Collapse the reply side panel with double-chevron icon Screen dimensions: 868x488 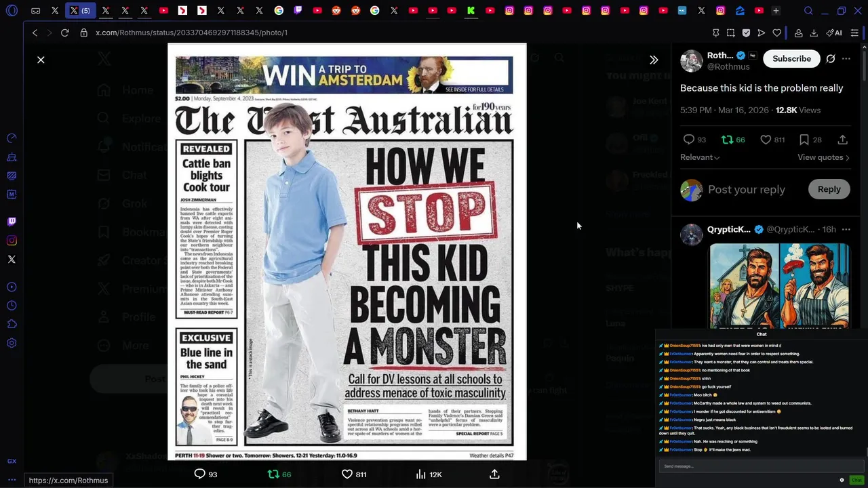654,60
